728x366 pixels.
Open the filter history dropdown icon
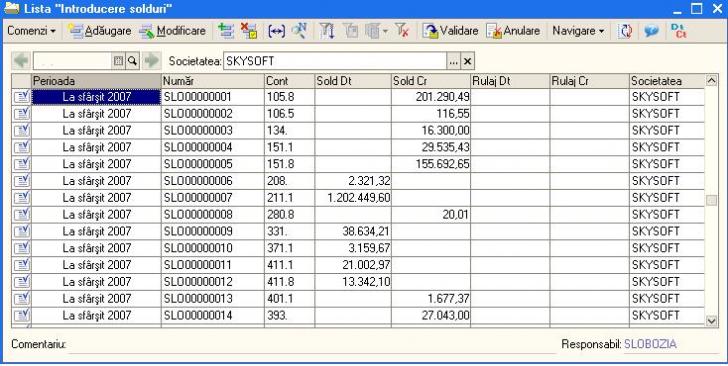(376, 31)
